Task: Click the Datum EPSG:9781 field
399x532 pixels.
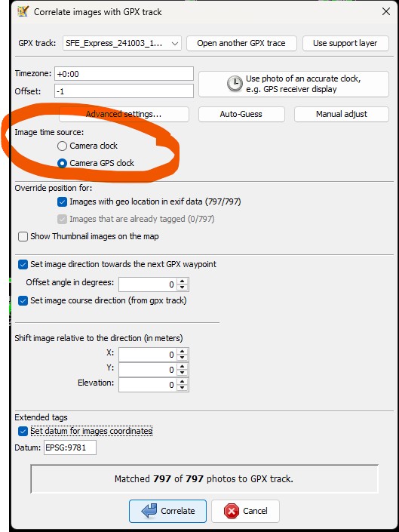Action: pyautogui.click(x=70, y=447)
